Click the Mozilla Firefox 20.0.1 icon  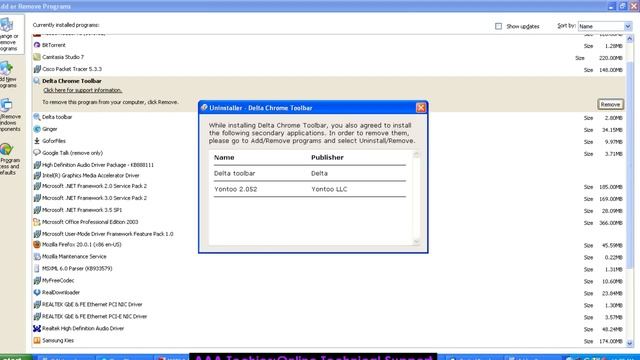point(37,244)
